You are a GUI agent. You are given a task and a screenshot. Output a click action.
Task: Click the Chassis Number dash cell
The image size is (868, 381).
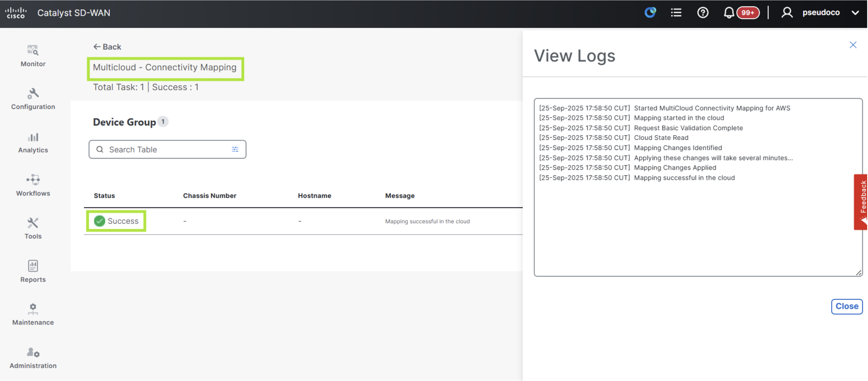(x=185, y=221)
